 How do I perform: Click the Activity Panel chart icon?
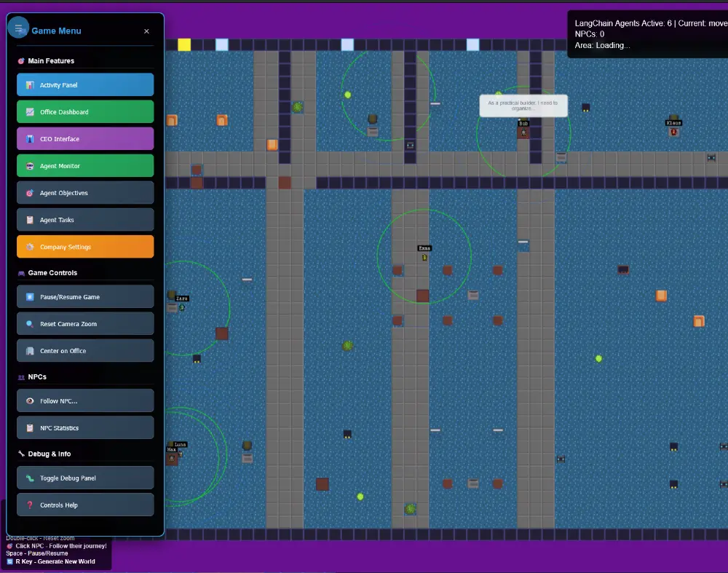30,85
